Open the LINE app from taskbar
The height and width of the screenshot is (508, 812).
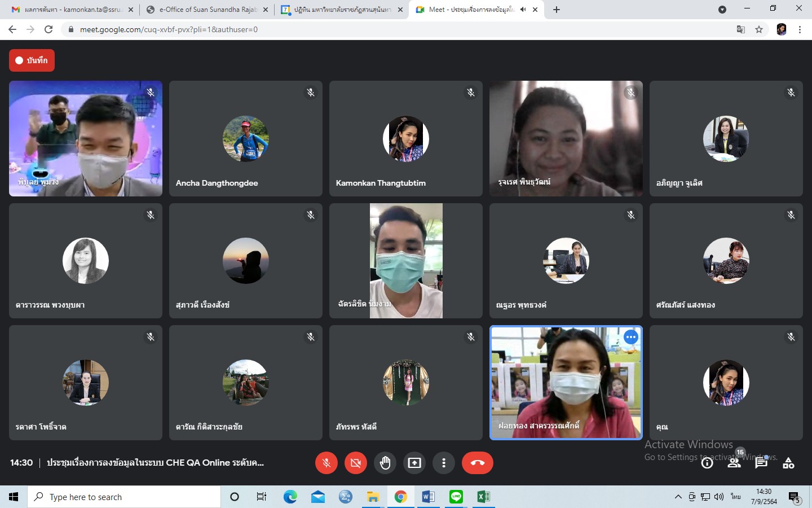pyautogui.click(x=456, y=497)
